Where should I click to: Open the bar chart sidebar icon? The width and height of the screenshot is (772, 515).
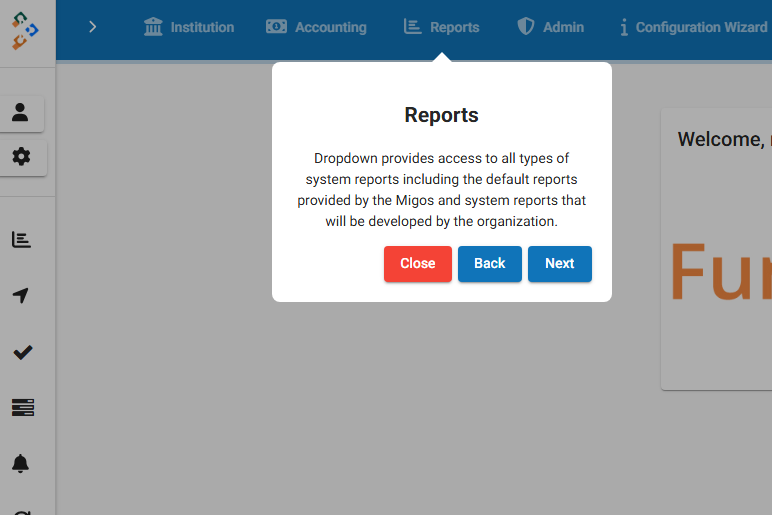tap(21, 240)
